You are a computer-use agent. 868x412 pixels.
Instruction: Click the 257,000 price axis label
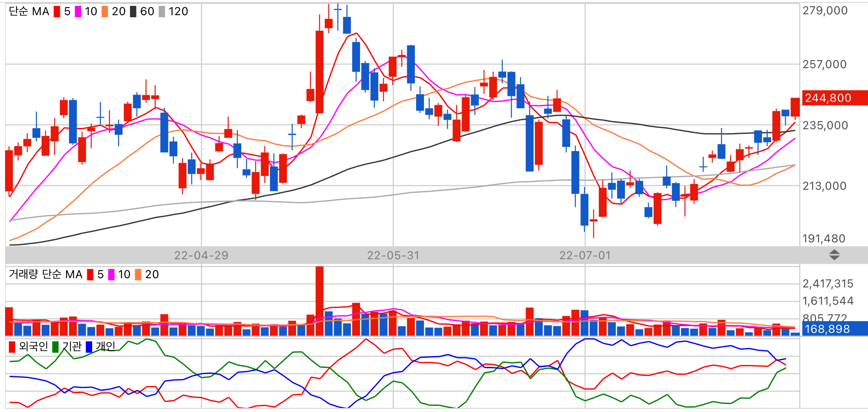pyautogui.click(x=825, y=64)
